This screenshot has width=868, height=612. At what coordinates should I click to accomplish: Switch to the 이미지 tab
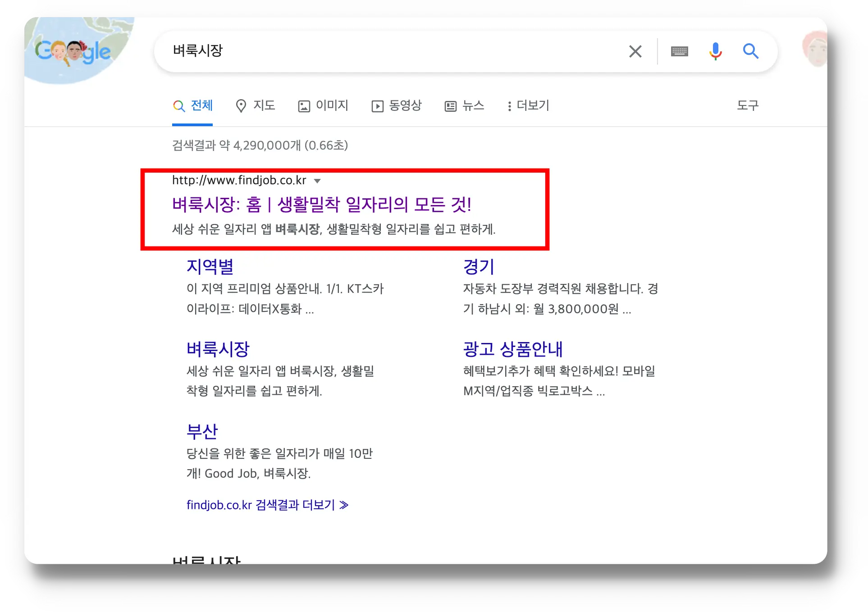(x=323, y=106)
